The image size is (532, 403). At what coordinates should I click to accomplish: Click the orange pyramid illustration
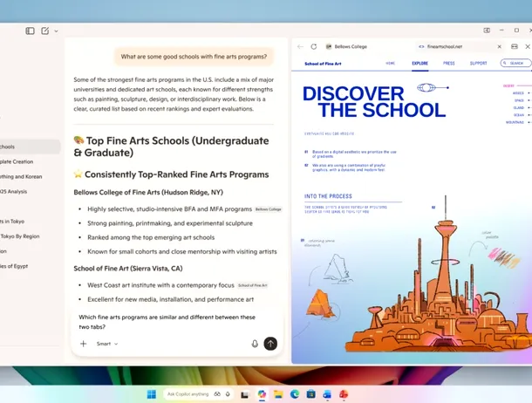tap(320, 304)
